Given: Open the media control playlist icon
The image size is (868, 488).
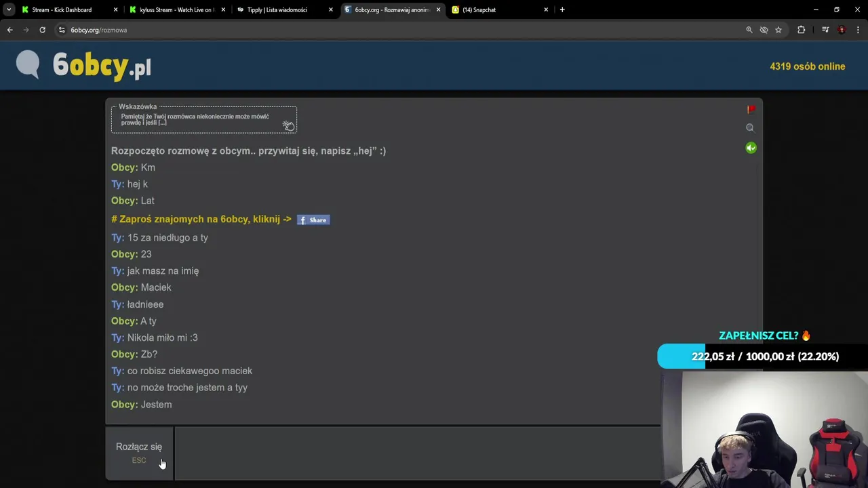Looking at the screenshot, I should click(x=825, y=30).
